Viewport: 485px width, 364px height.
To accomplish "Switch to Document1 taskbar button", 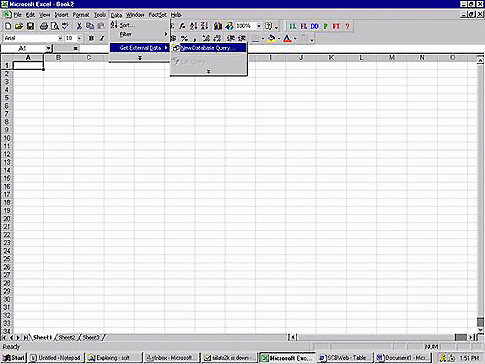I will pos(402,358).
